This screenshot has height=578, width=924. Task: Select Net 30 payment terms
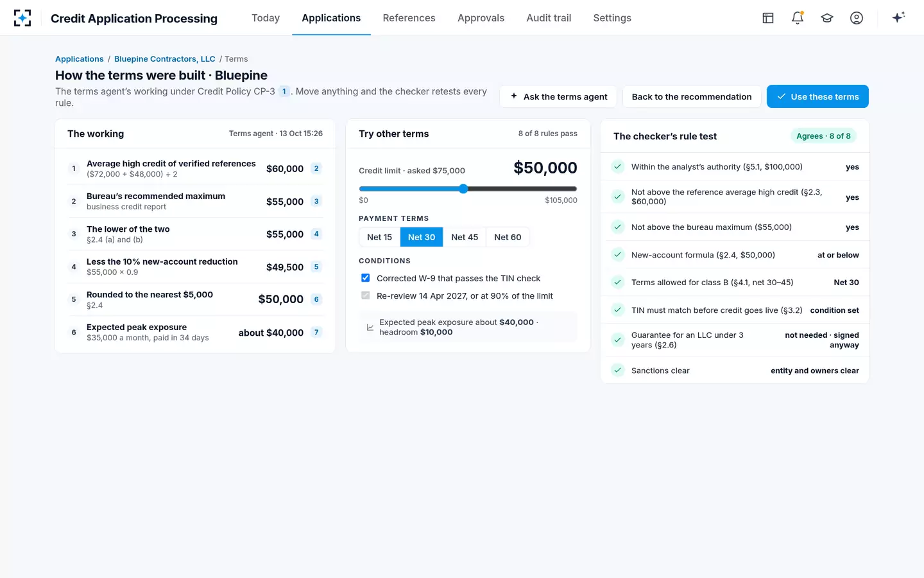422,237
